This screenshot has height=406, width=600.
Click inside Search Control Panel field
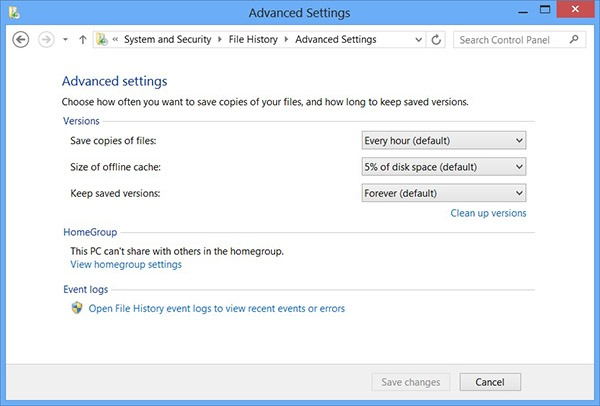coord(510,40)
